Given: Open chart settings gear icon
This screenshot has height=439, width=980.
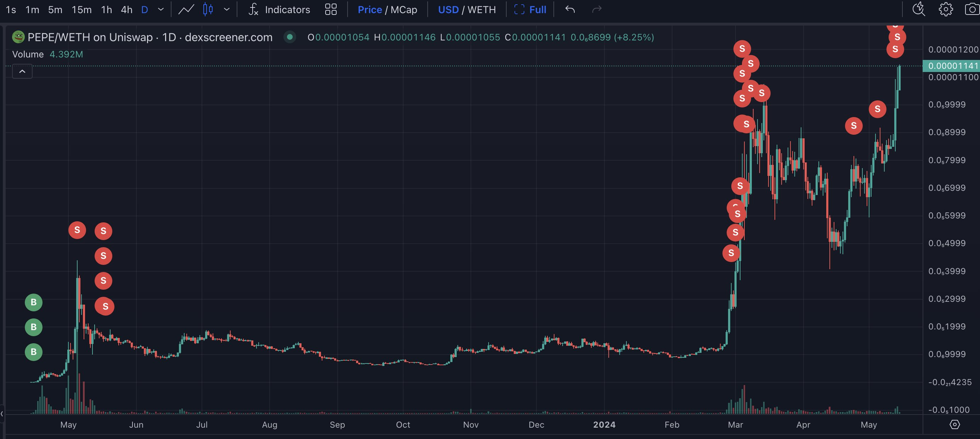Looking at the screenshot, I should click(x=945, y=10).
